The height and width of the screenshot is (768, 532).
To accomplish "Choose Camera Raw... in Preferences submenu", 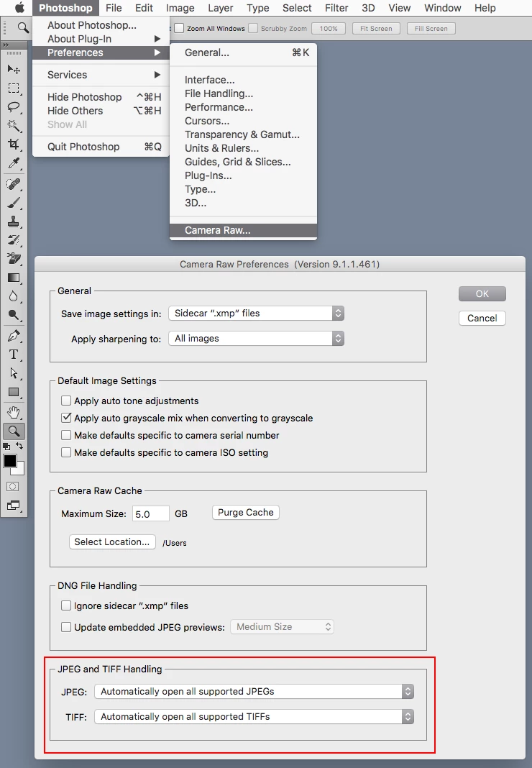I will pos(244,230).
